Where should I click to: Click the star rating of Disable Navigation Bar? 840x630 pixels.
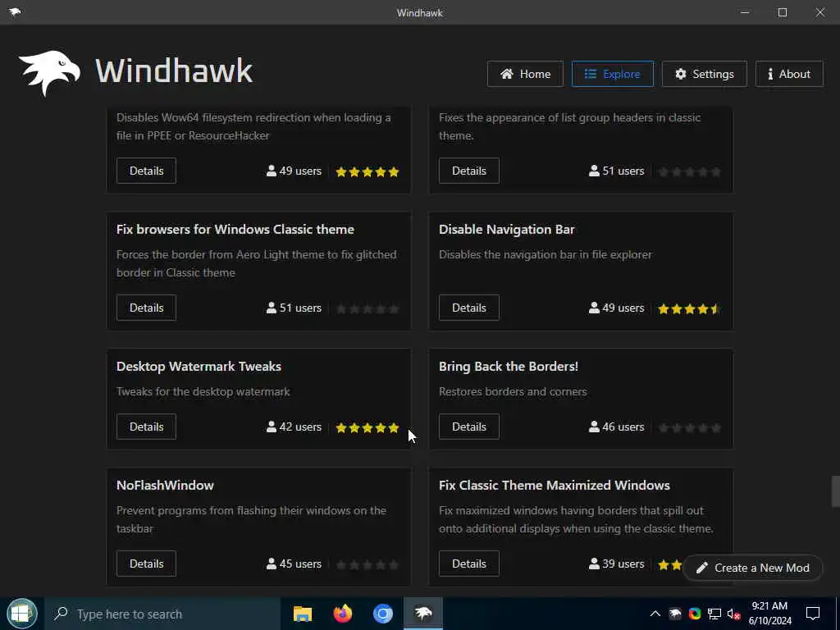689,308
